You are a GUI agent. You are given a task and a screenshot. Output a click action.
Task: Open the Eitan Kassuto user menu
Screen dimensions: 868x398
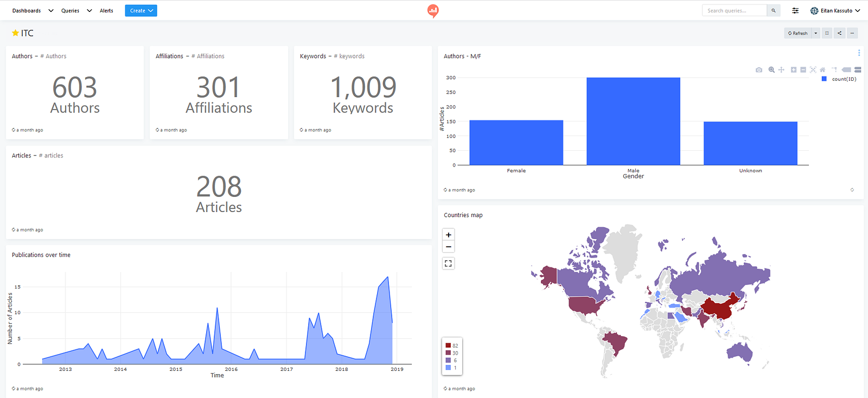click(x=835, y=10)
